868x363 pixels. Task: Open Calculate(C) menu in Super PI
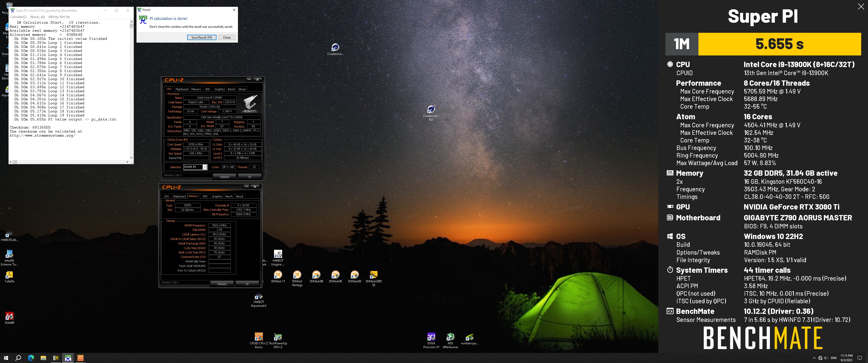pyautogui.click(x=18, y=17)
